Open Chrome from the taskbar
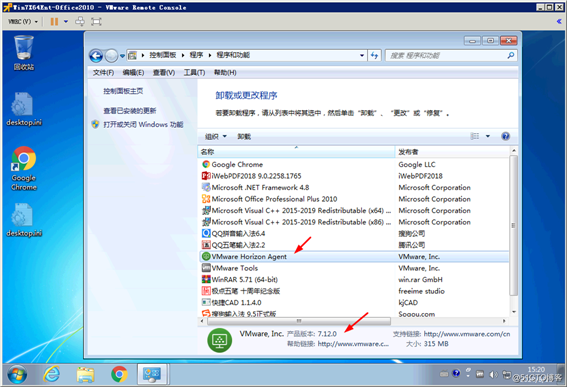 click(x=119, y=374)
